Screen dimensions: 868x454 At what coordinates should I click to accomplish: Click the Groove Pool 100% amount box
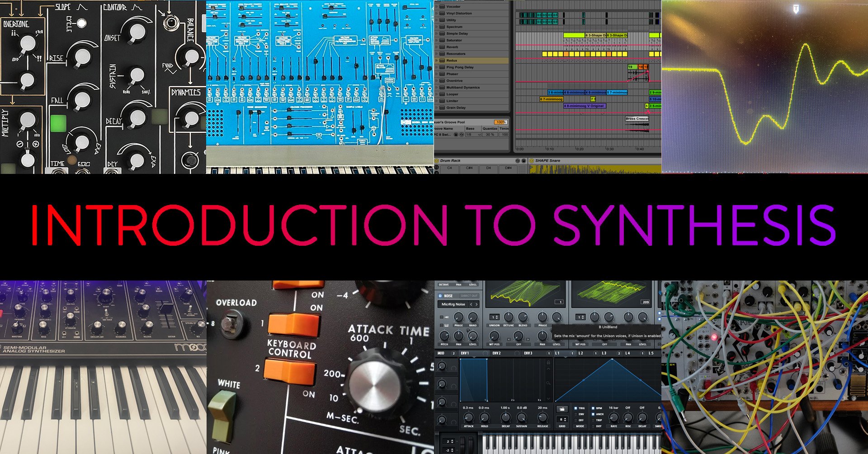click(x=501, y=122)
